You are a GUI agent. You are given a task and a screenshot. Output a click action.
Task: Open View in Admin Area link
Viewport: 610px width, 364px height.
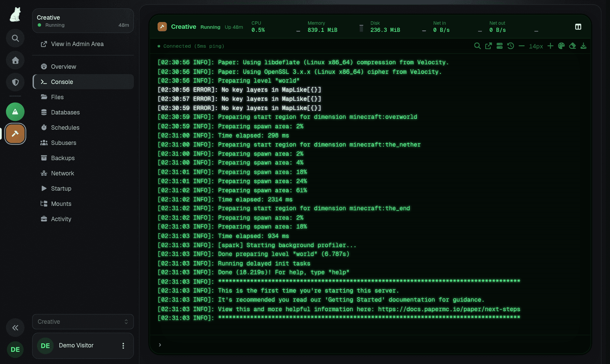pos(83,44)
